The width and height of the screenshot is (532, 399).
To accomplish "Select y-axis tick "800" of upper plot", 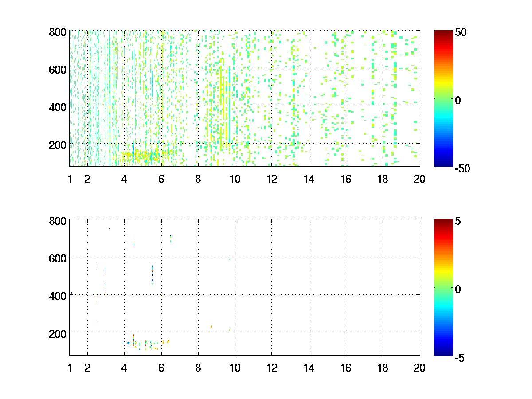I will point(58,32).
